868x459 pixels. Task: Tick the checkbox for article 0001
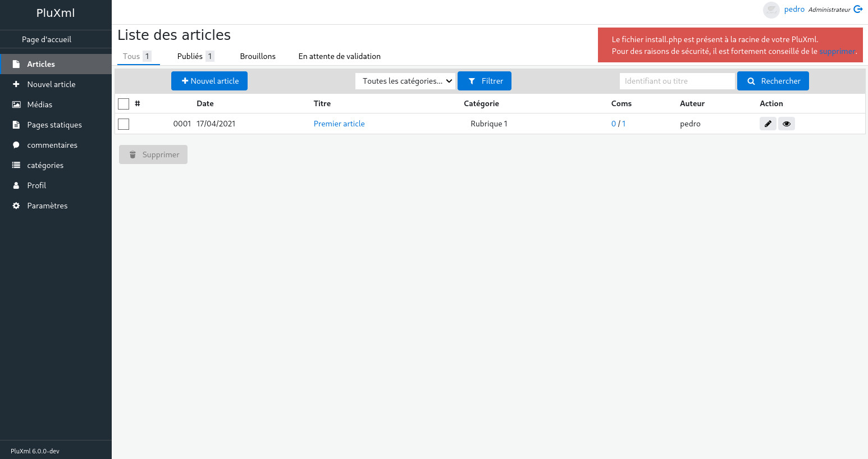tap(124, 124)
